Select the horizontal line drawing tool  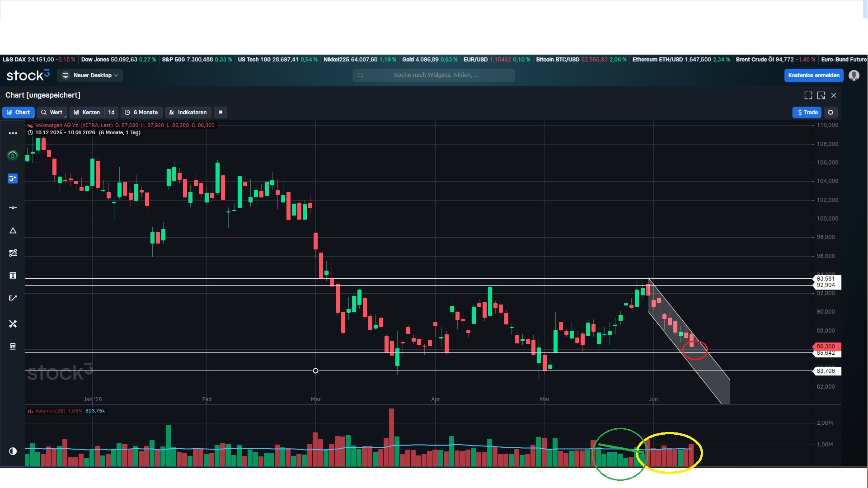click(13, 208)
